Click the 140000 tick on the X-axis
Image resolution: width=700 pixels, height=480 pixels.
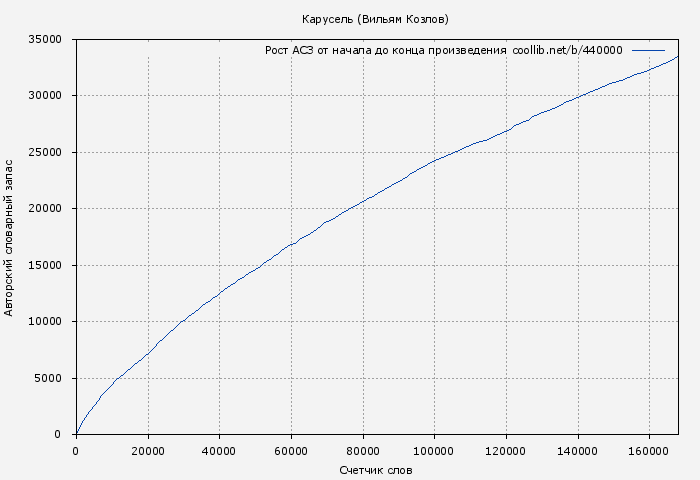point(577,450)
